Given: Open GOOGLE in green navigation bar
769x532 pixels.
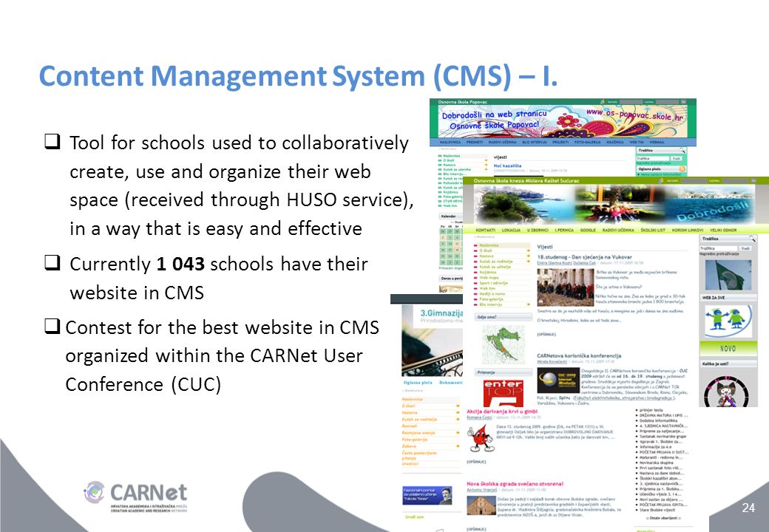Looking at the screenshot, I should pos(588,231).
